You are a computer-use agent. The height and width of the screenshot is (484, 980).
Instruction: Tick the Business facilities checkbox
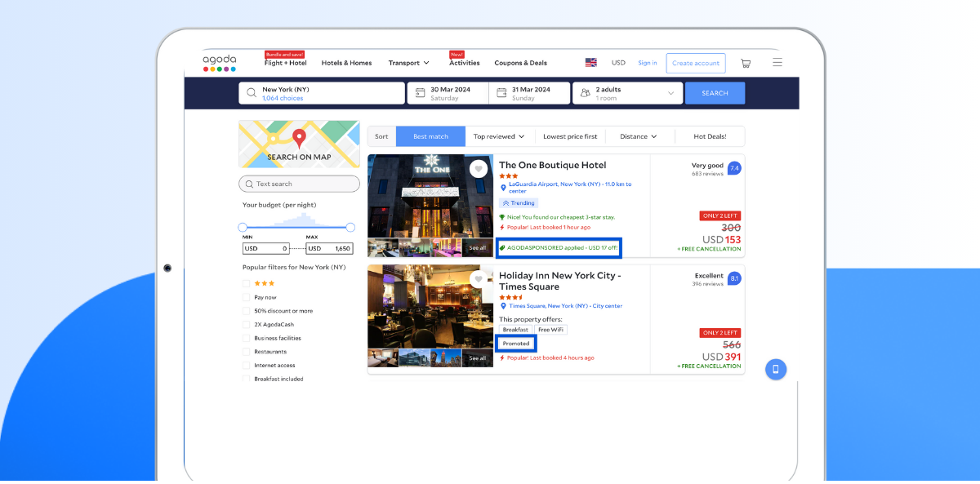246,338
